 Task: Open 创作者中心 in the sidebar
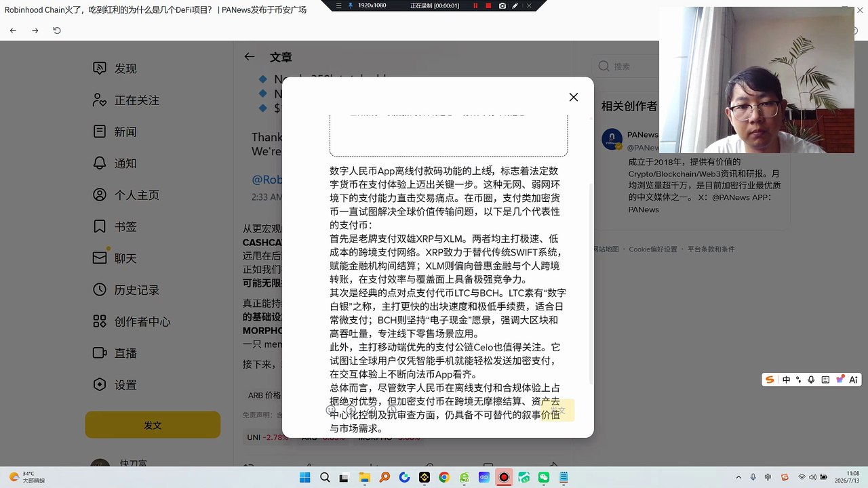(132, 321)
